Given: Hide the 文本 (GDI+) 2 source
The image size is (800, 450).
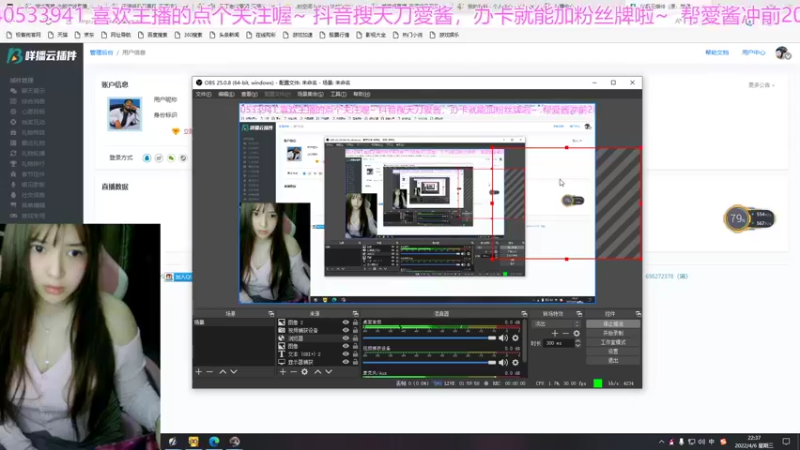Looking at the screenshot, I should [345, 354].
